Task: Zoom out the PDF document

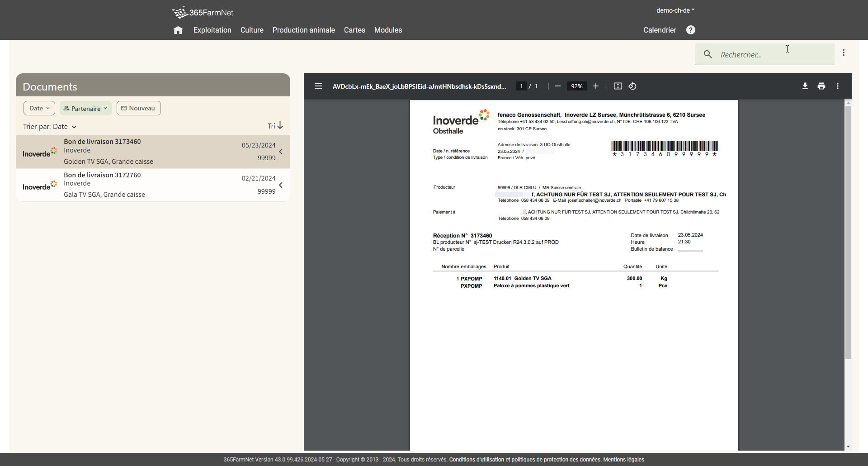Action: click(x=558, y=86)
